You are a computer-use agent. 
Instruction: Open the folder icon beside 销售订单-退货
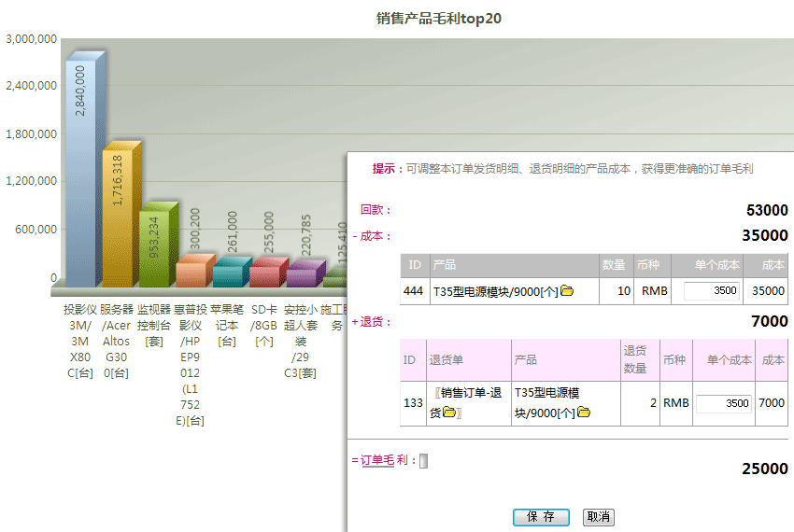click(449, 412)
